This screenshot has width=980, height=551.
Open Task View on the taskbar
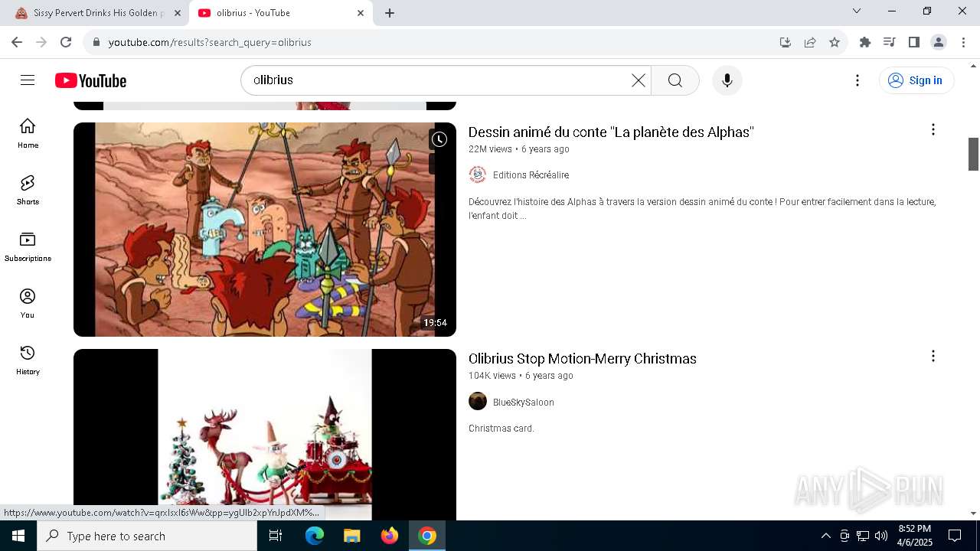[276, 536]
